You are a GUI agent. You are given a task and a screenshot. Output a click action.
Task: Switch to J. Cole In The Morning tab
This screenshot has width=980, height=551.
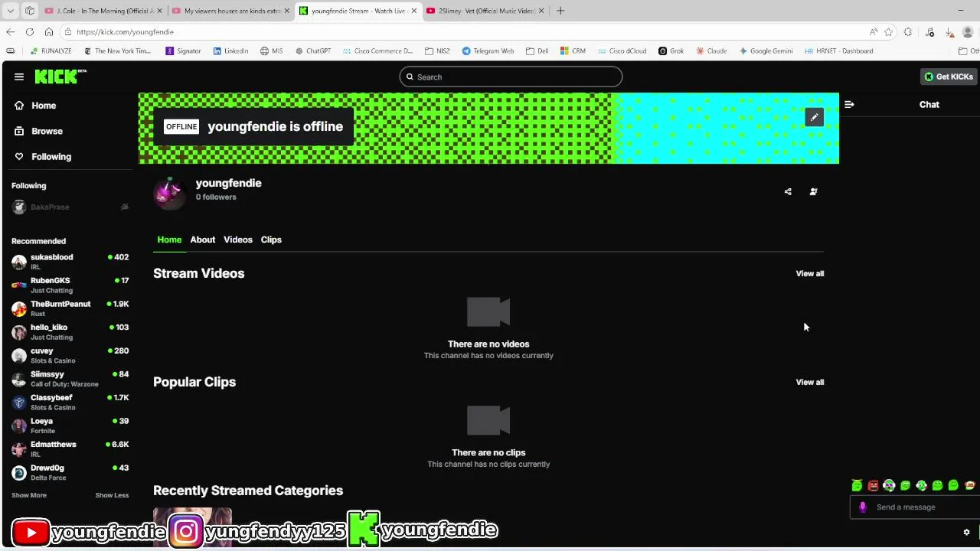click(103, 11)
